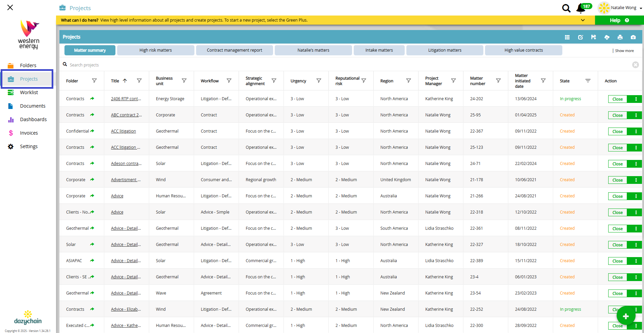Open the search magnifier in top bar
The image size is (644, 333).
click(x=566, y=8)
